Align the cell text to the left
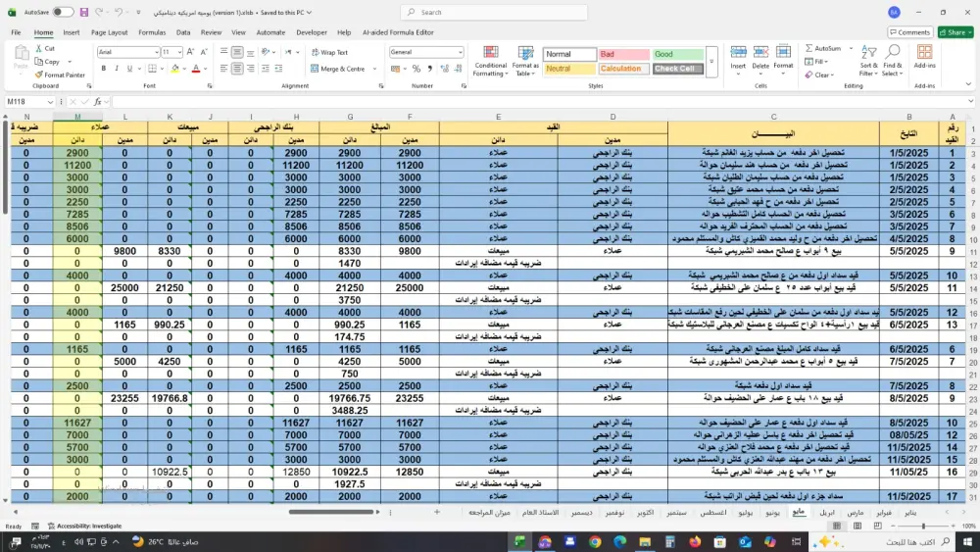This screenshot has width=980, height=552. tap(223, 68)
